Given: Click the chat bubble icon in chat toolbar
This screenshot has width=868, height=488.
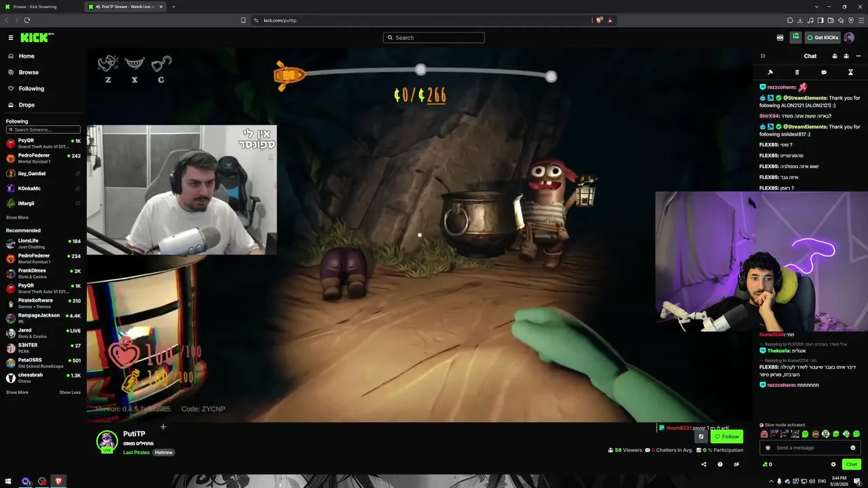Looking at the screenshot, I should click(824, 73).
